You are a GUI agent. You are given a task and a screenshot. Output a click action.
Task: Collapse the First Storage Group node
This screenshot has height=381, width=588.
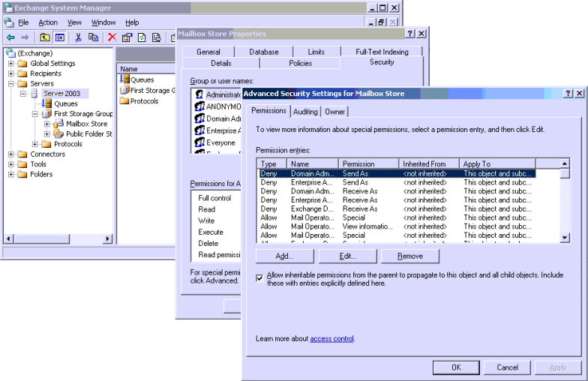[x=35, y=114]
